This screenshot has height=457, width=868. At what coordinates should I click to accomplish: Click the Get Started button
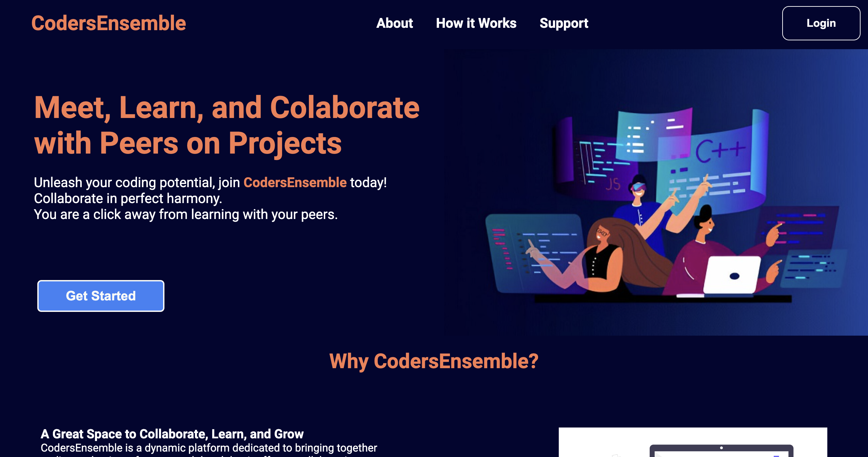(101, 296)
